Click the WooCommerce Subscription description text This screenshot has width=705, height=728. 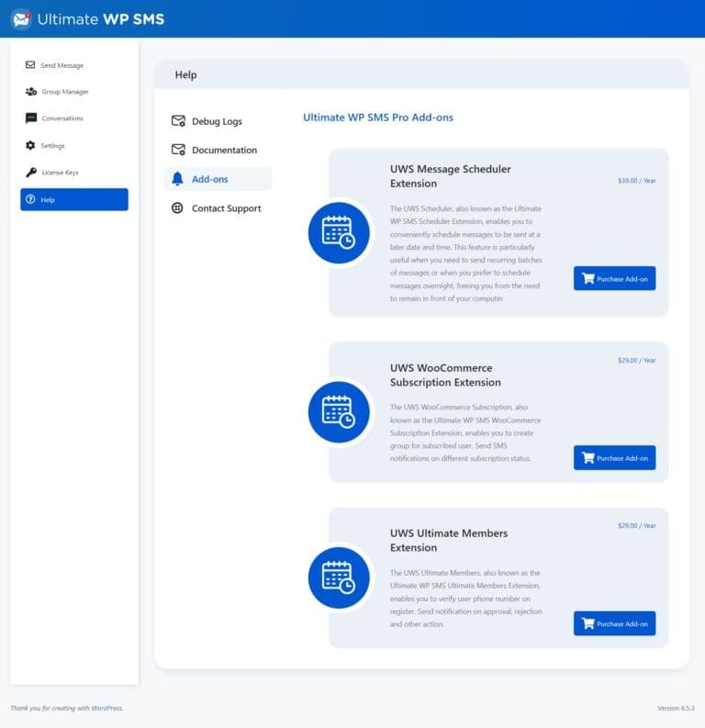click(x=465, y=432)
